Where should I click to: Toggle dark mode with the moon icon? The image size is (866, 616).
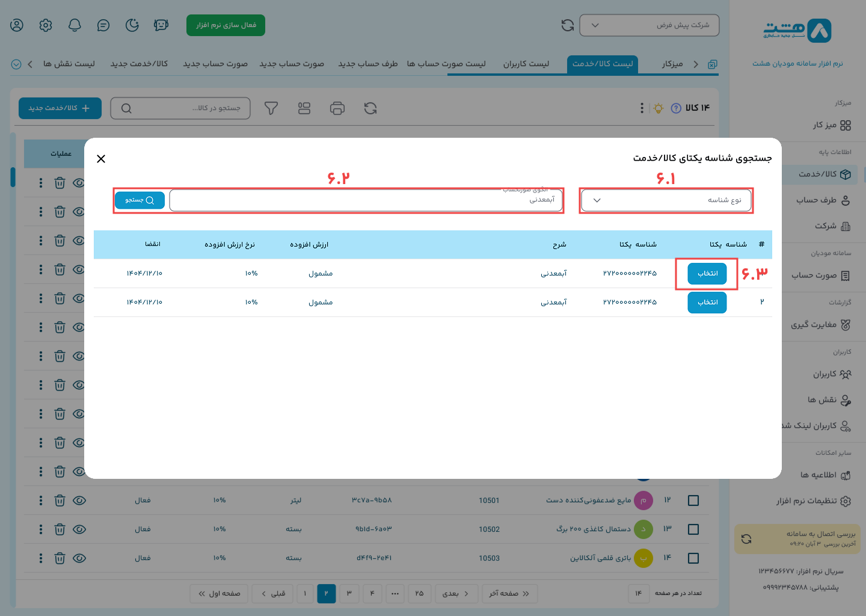[132, 25]
